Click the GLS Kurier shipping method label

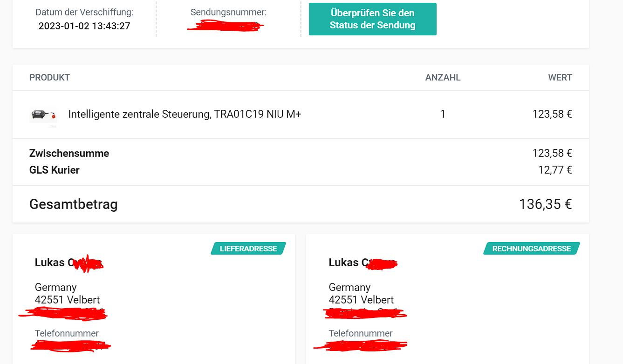(54, 170)
